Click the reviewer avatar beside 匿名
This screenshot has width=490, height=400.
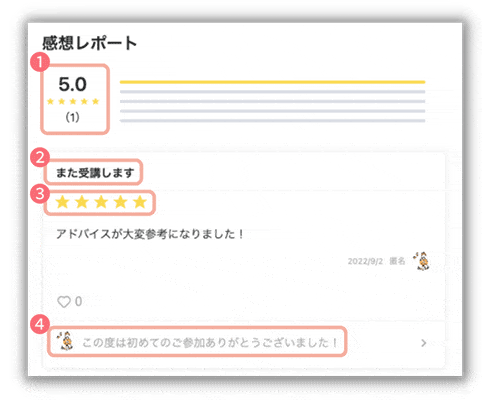422,261
